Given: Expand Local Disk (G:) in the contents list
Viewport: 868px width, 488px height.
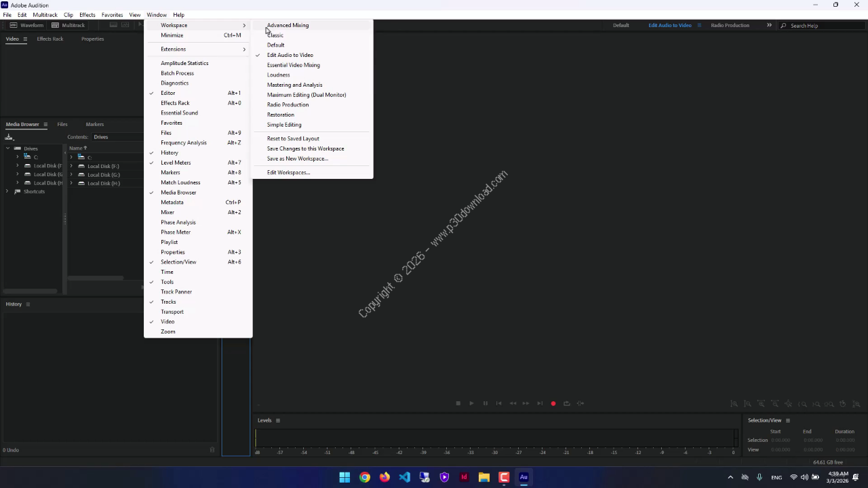Looking at the screenshot, I should tap(71, 174).
